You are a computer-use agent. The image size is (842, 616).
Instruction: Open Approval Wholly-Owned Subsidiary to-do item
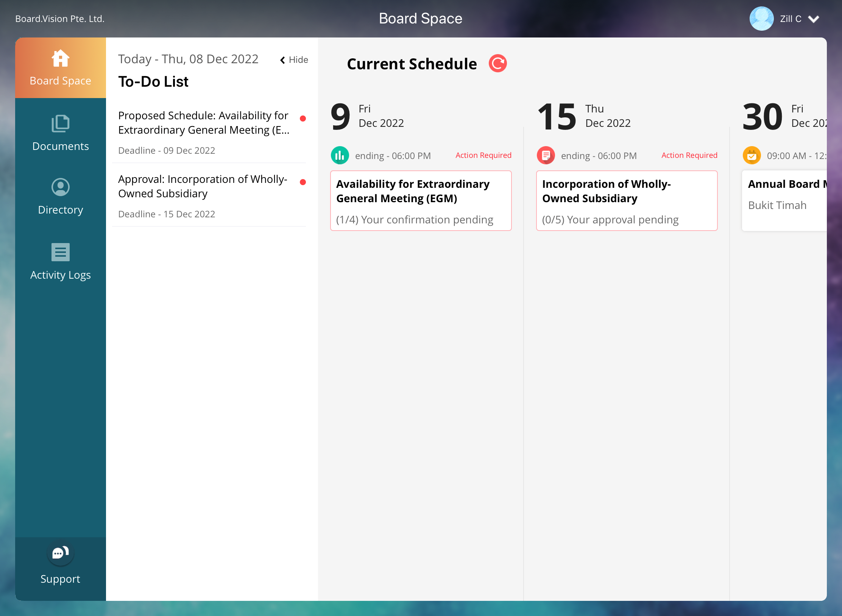pos(203,186)
